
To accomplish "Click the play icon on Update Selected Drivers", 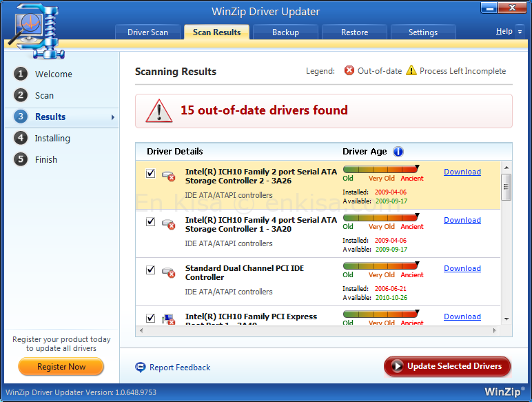I will [397, 366].
